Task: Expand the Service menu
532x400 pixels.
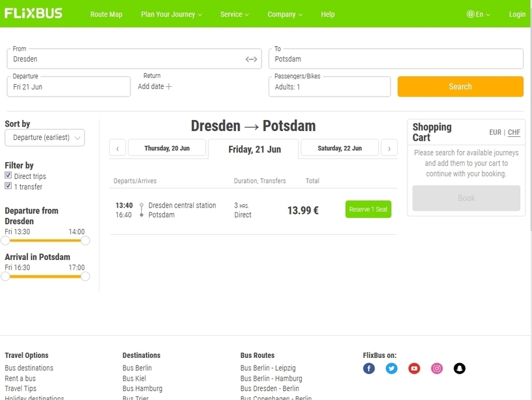Action: [x=234, y=14]
